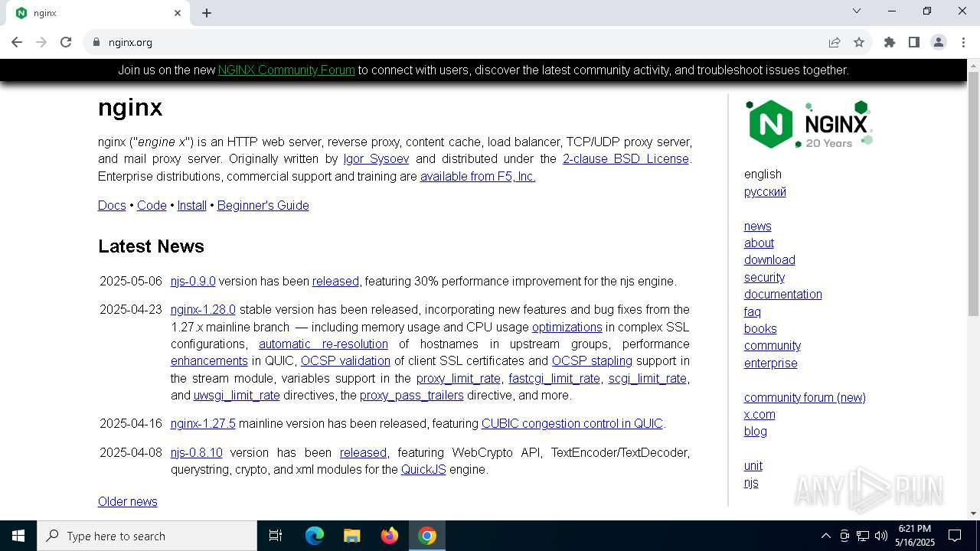Close the nginx browser tab

click(x=178, y=13)
